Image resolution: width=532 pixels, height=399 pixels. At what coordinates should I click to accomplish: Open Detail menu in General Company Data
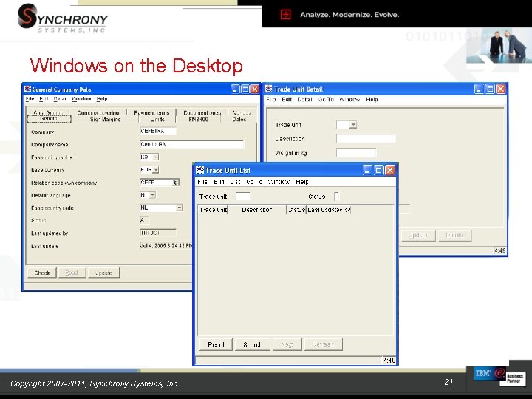60,99
